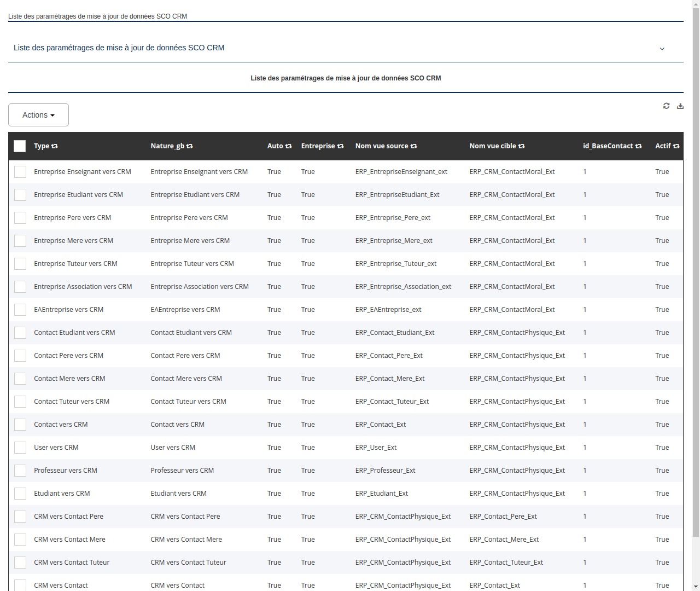Sort the Entreprise column

click(340, 146)
